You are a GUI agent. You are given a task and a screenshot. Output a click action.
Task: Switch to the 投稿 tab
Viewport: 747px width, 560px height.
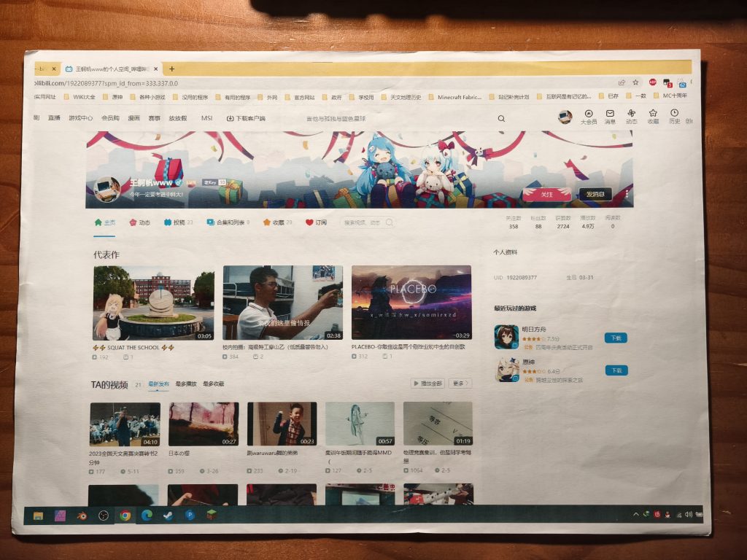pos(178,222)
